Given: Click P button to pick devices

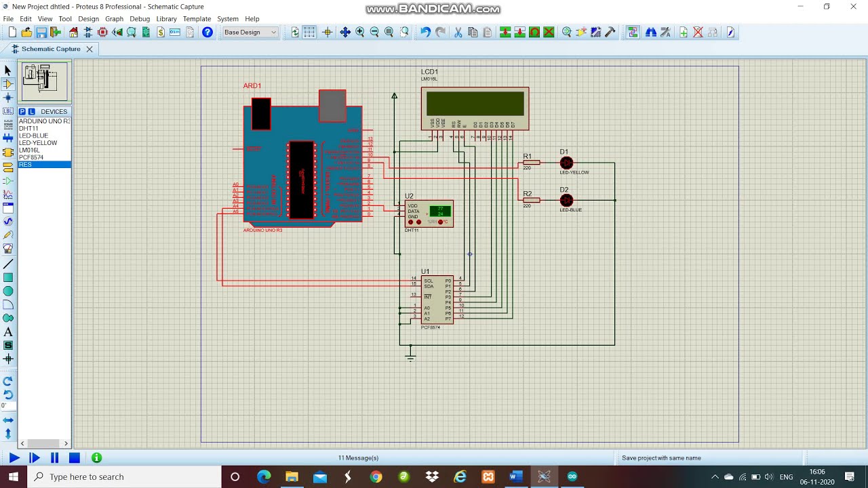Looking at the screenshot, I should 22,112.
